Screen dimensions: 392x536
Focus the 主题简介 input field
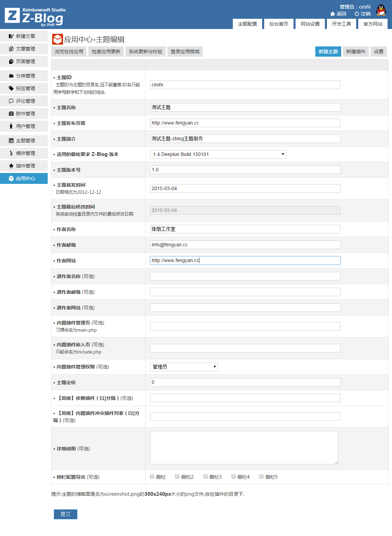pyautogui.click(x=245, y=139)
